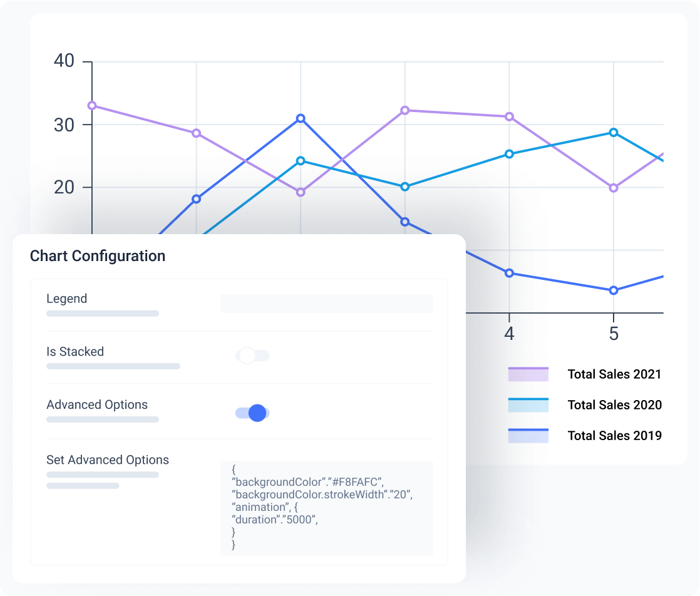Click the 2019 blue data point at x-axis 5
700x596 pixels.
pyautogui.click(x=614, y=290)
